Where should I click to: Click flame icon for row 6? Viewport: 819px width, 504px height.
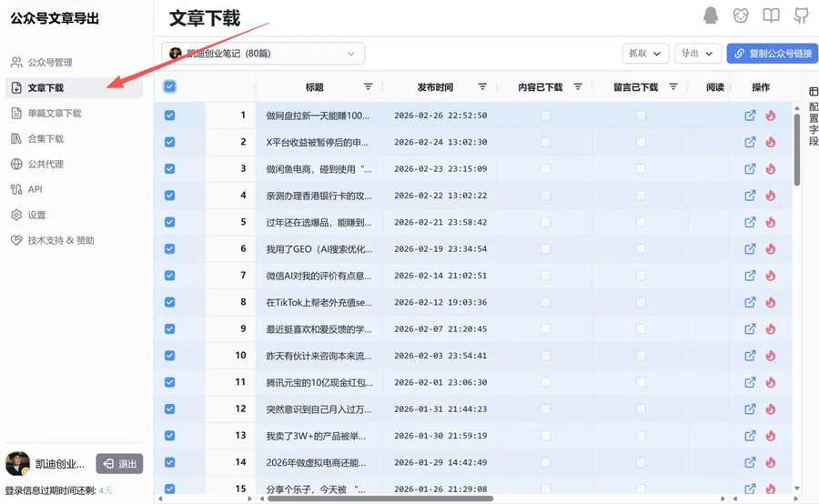click(771, 248)
